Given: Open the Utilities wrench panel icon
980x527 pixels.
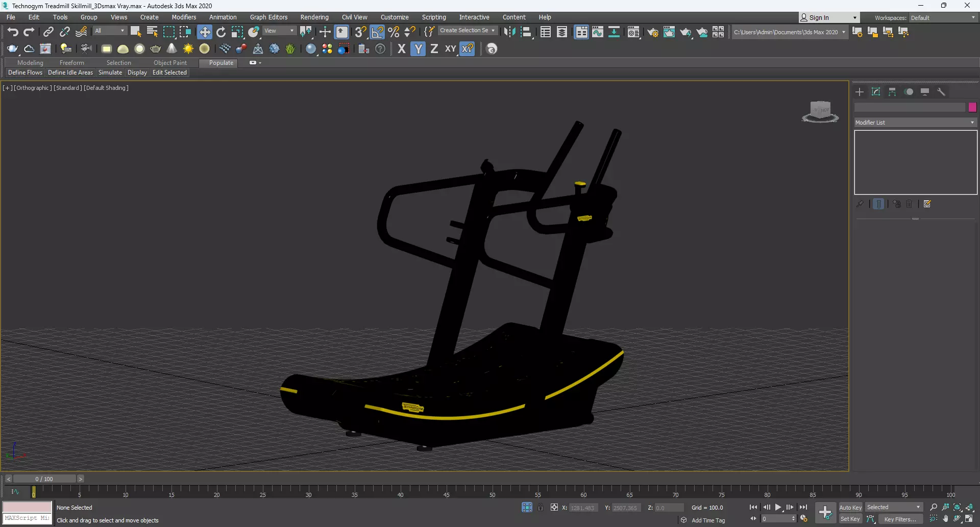Looking at the screenshot, I should (941, 92).
